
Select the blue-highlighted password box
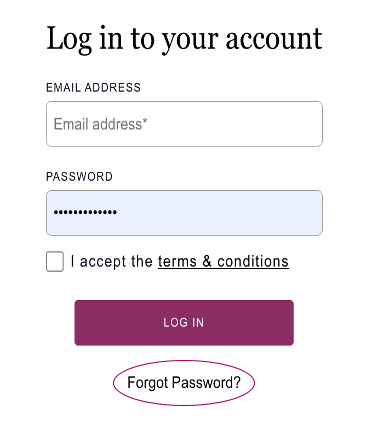pyautogui.click(x=184, y=213)
